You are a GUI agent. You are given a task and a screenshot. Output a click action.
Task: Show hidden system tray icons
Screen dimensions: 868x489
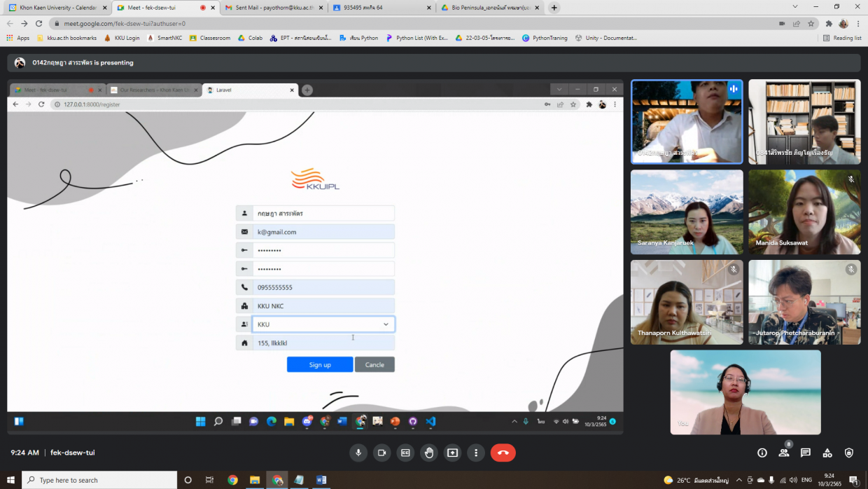tap(739, 480)
